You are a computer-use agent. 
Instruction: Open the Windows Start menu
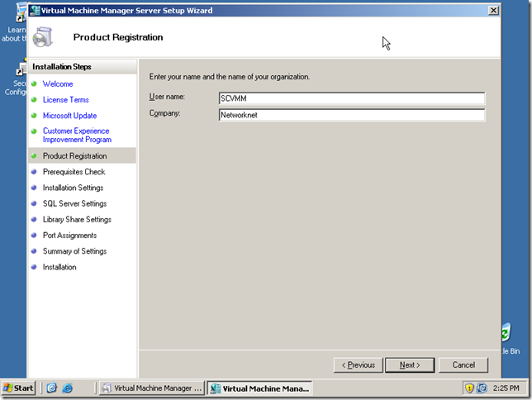pos(18,388)
